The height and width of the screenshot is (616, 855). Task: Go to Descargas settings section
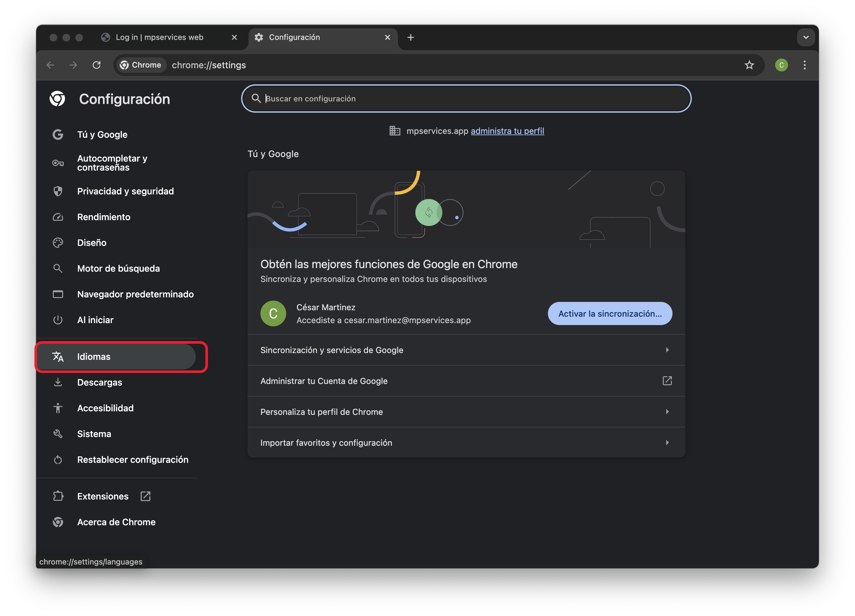coord(99,382)
